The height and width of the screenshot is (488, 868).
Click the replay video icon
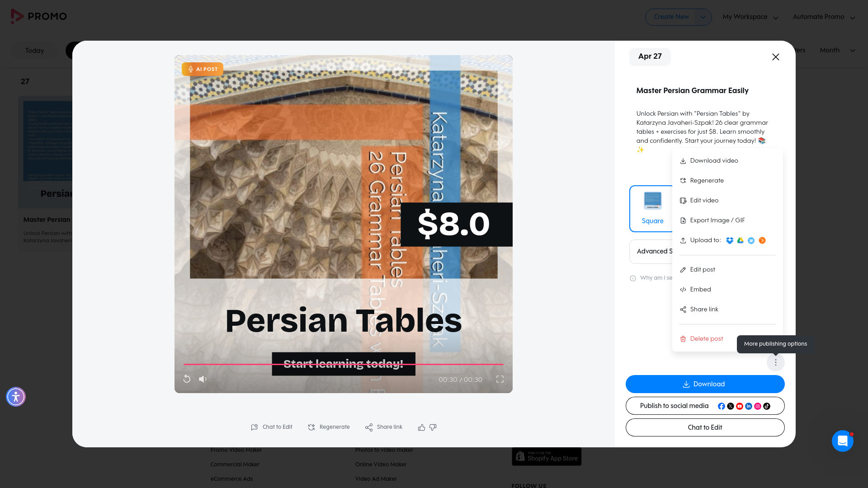[187, 379]
